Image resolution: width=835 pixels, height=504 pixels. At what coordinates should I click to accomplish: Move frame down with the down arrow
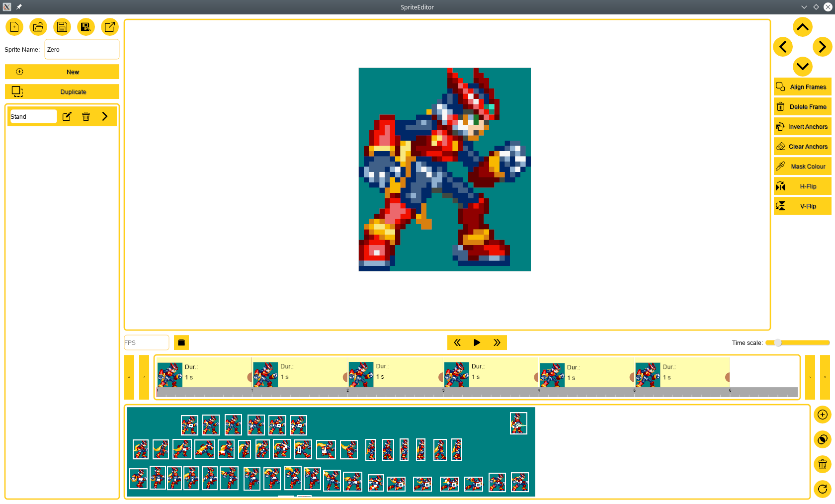[x=803, y=67]
